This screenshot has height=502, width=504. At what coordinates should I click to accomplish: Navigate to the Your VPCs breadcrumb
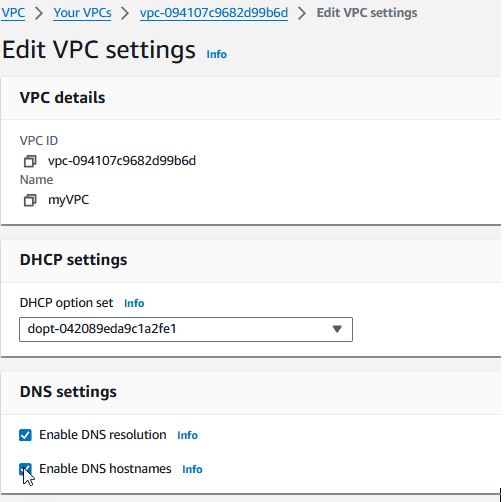coord(82,13)
